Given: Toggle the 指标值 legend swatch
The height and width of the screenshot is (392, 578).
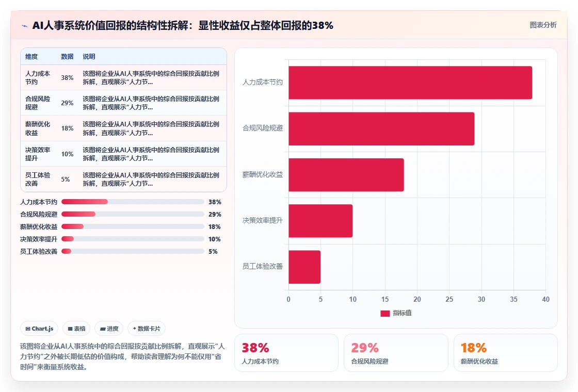Looking at the screenshot, I should click(385, 313).
